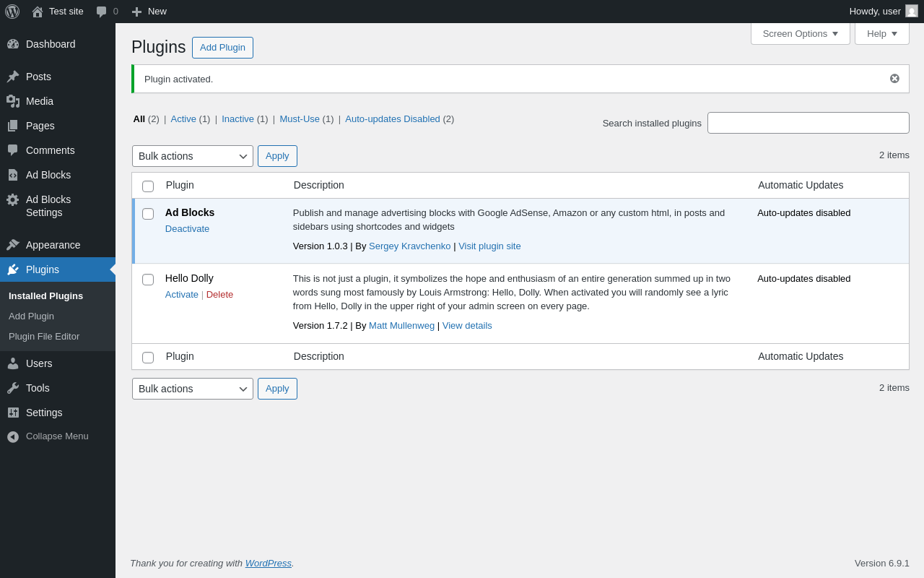Dismiss the Plugin activated notice
Image resolution: width=924 pixels, height=578 pixels.
pyautogui.click(x=894, y=79)
